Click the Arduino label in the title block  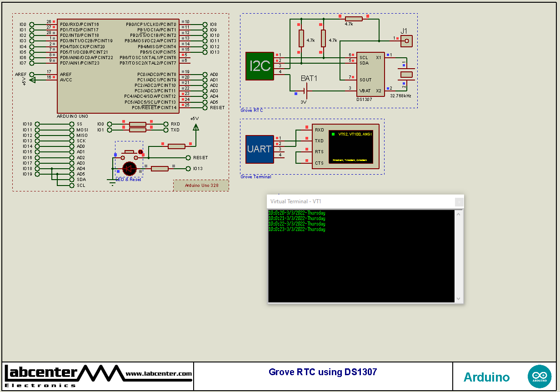click(x=486, y=377)
